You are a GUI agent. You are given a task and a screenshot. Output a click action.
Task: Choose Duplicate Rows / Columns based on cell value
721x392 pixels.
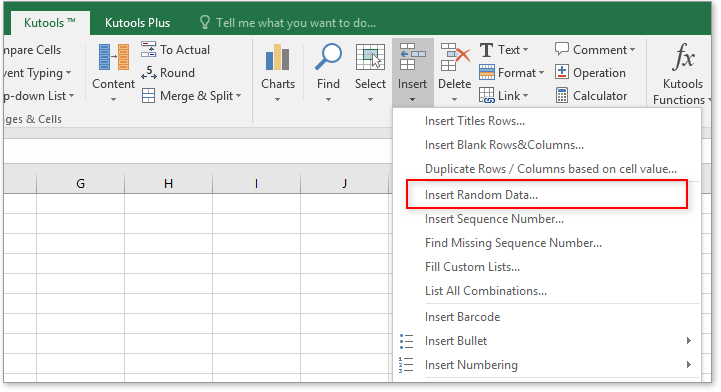(547, 169)
